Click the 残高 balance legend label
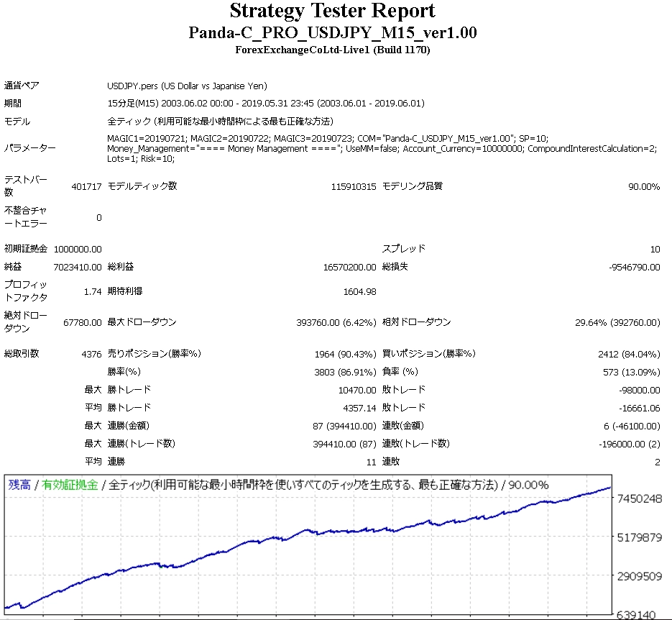The image size is (672, 620). (19, 485)
